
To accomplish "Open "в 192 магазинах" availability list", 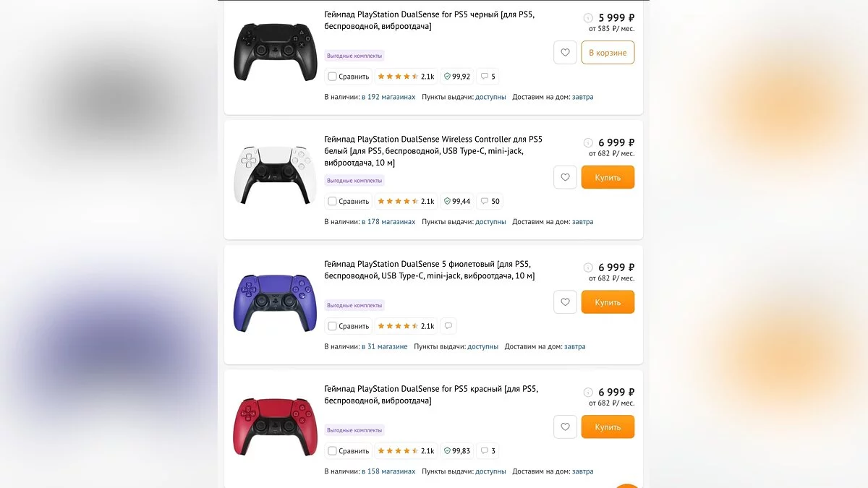I will click(388, 97).
